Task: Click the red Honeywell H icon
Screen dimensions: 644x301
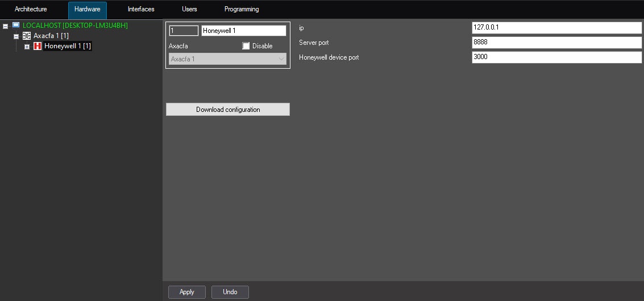Action: [38, 46]
